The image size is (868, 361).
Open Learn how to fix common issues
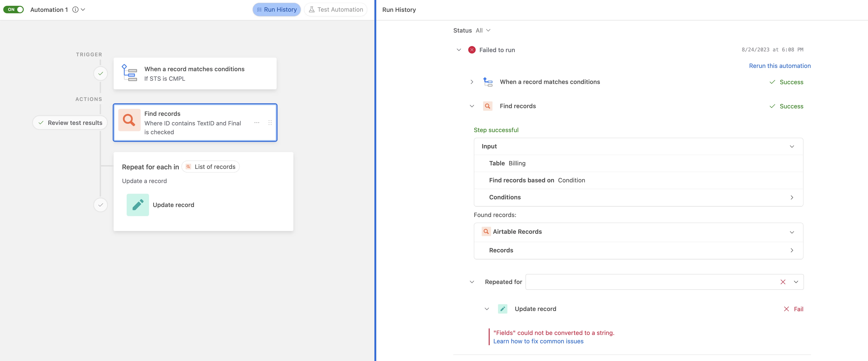[x=538, y=341]
